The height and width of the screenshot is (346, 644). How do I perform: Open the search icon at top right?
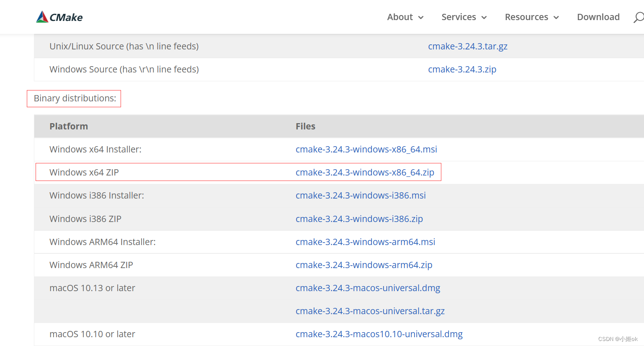coord(638,17)
